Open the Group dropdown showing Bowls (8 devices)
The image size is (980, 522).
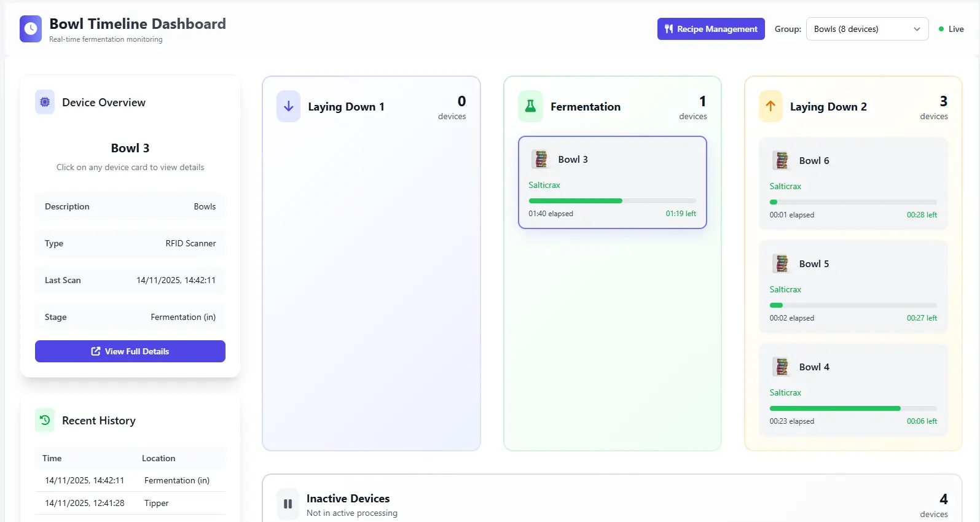867,29
